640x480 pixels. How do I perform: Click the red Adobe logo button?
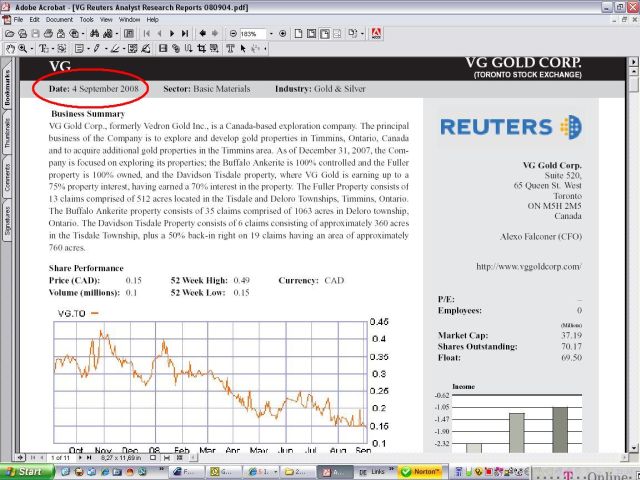pyautogui.click(x=376, y=34)
